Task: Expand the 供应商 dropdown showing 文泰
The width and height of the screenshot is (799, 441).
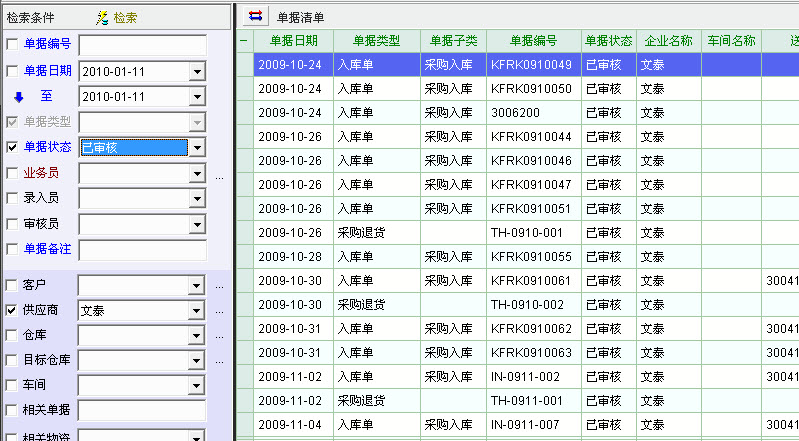Action: 197,311
